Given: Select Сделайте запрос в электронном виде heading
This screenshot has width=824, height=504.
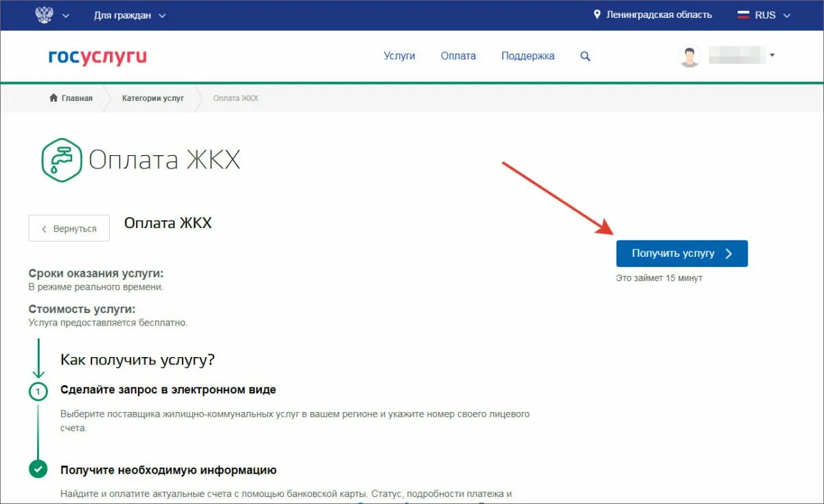Looking at the screenshot, I should click(168, 390).
